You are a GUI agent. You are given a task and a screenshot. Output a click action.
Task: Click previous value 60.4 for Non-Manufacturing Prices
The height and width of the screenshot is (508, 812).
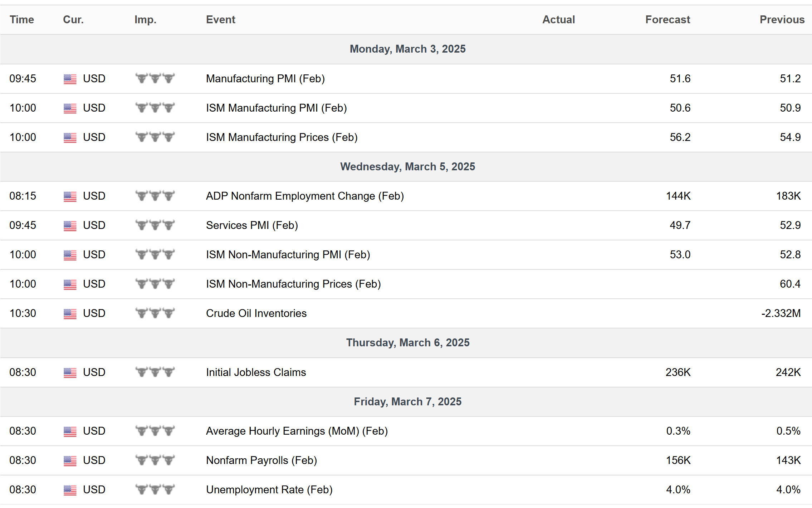[x=790, y=284]
